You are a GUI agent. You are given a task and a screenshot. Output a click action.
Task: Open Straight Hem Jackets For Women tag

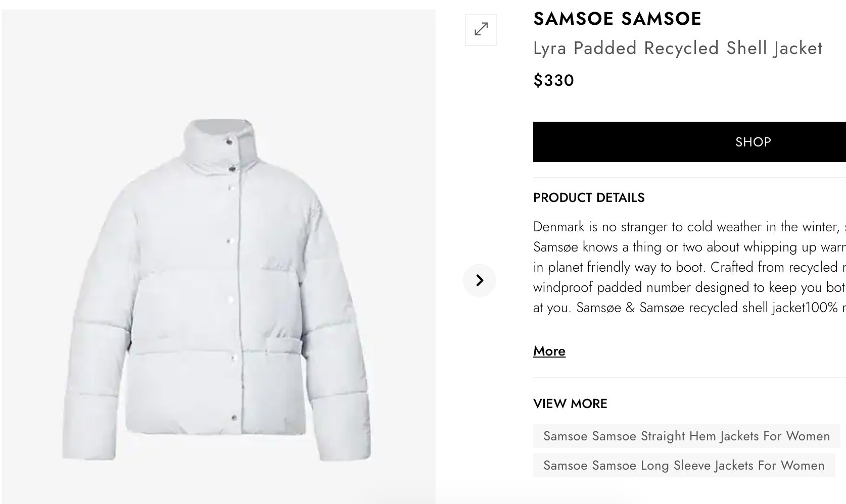point(686,436)
